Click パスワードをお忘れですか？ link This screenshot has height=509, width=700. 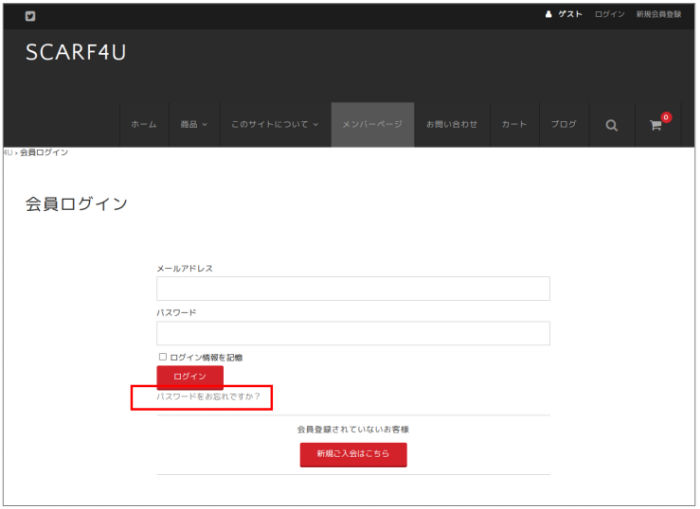coord(208,396)
